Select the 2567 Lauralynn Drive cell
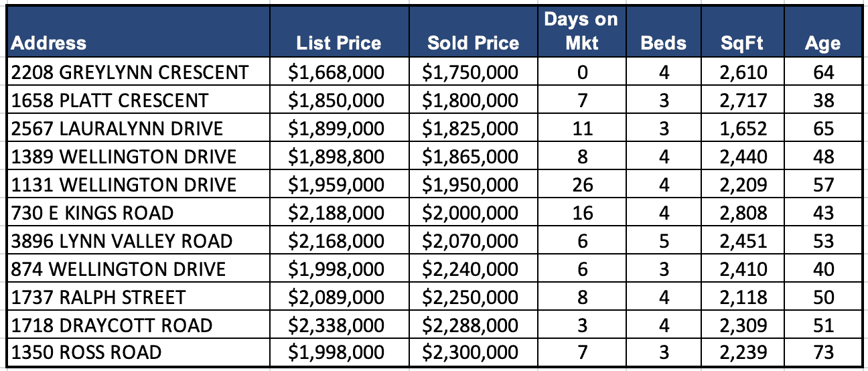The width and height of the screenshot is (868, 371). tap(117, 129)
